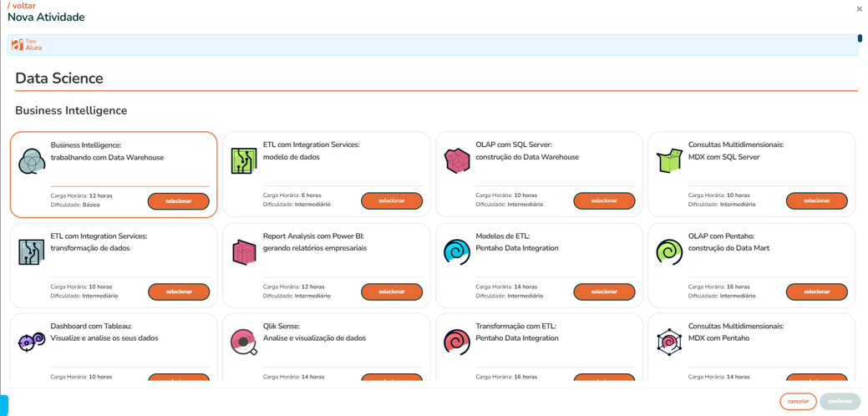Select Consultas Multidimensionais MDX com SQL Server

click(x=816, y=200)
